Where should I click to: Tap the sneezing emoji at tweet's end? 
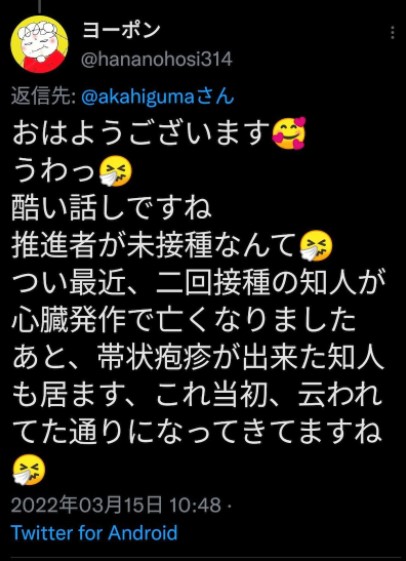click(29, 469)
